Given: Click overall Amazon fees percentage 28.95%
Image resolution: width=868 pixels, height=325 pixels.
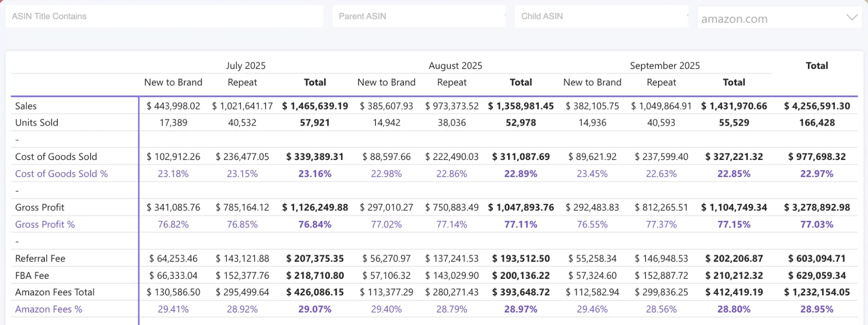Looking at the screenshot, I should click(x=817, y=309).
